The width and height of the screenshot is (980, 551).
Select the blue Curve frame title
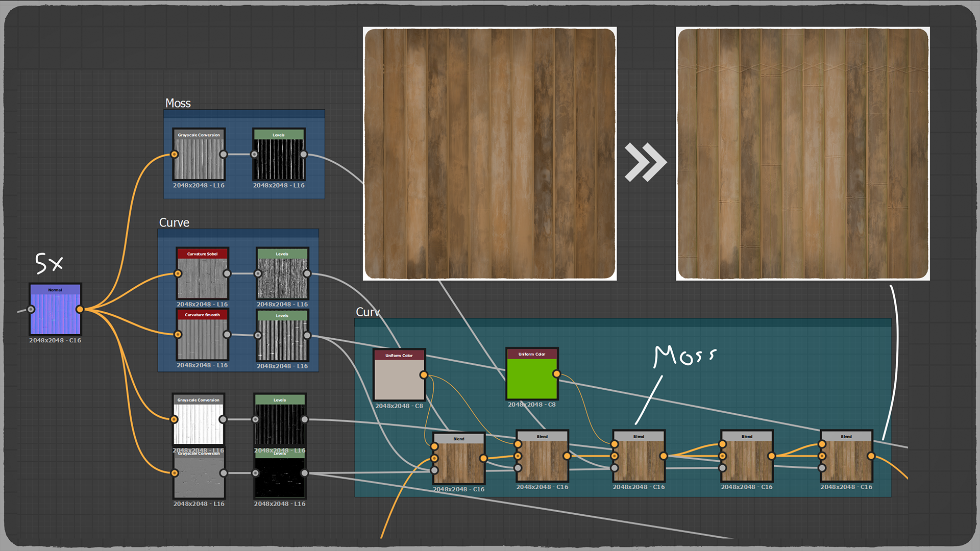click(x=174, y=222)
